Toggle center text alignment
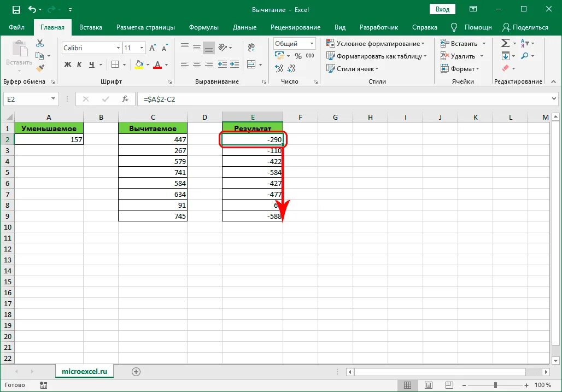Screen dimensions: 562x392 point(197,65)
